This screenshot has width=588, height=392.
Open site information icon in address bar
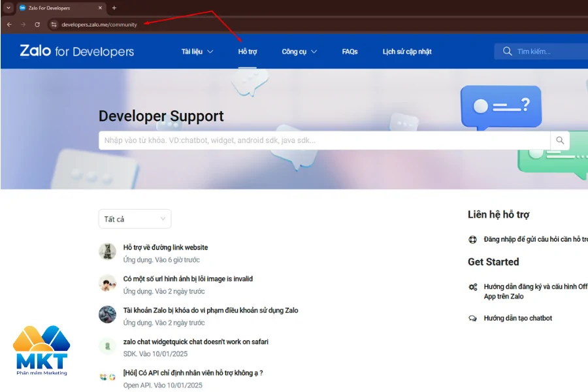coord(54,24)
